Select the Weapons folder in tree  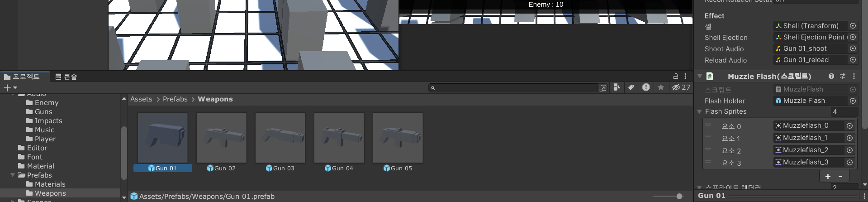pyautogui.click(x=46, y=193)
